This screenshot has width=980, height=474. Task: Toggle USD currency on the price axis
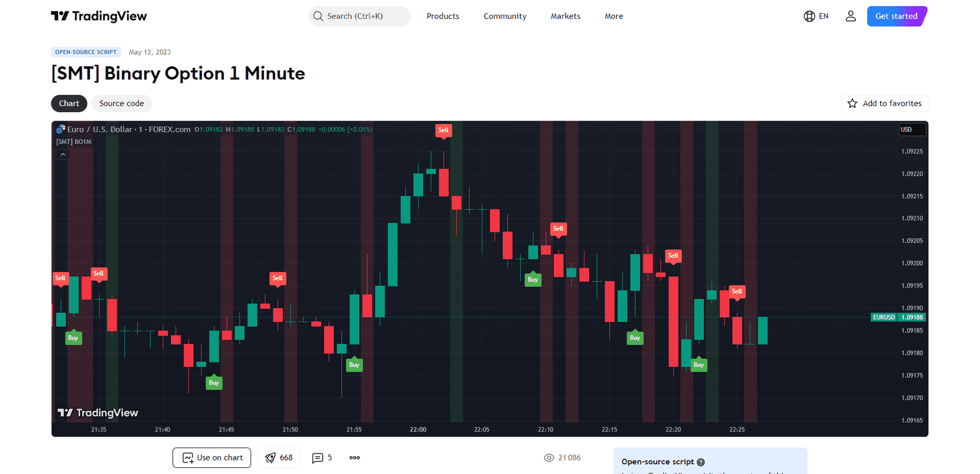912,129
